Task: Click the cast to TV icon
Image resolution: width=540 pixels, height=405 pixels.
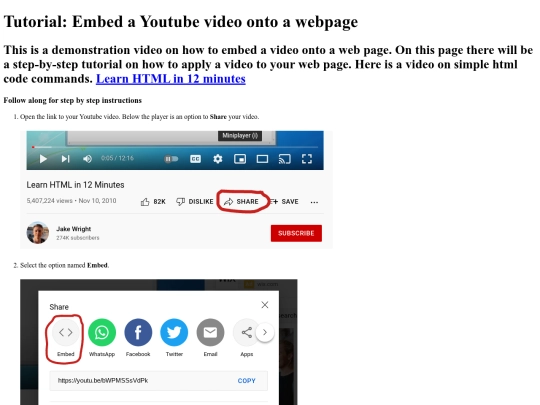Action: 284,159
